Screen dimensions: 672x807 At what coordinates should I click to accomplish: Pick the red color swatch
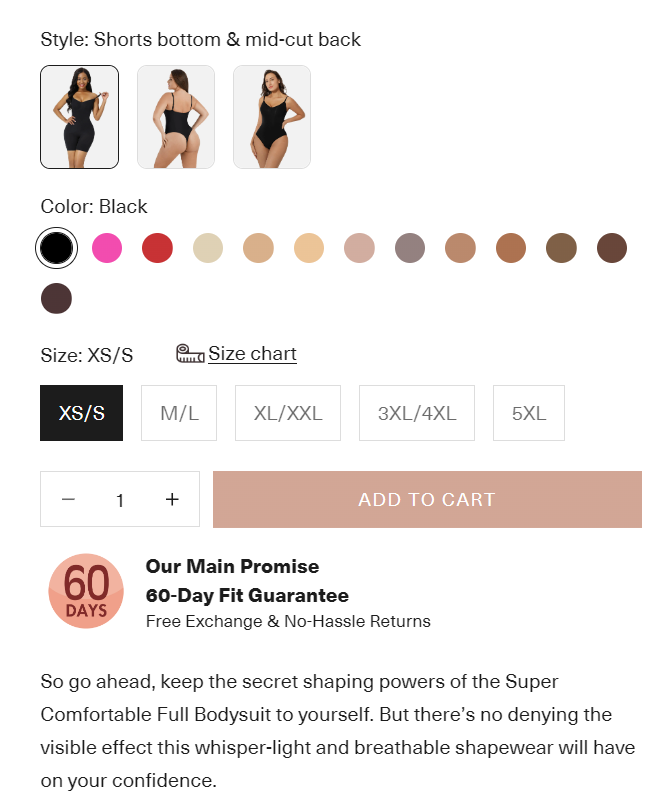pyautogui.click(x=157, y=248)
